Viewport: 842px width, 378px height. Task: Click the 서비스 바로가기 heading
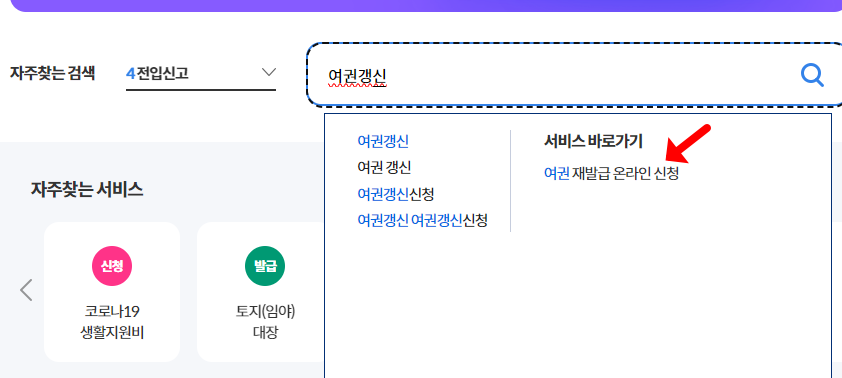[x=593, y=142]
